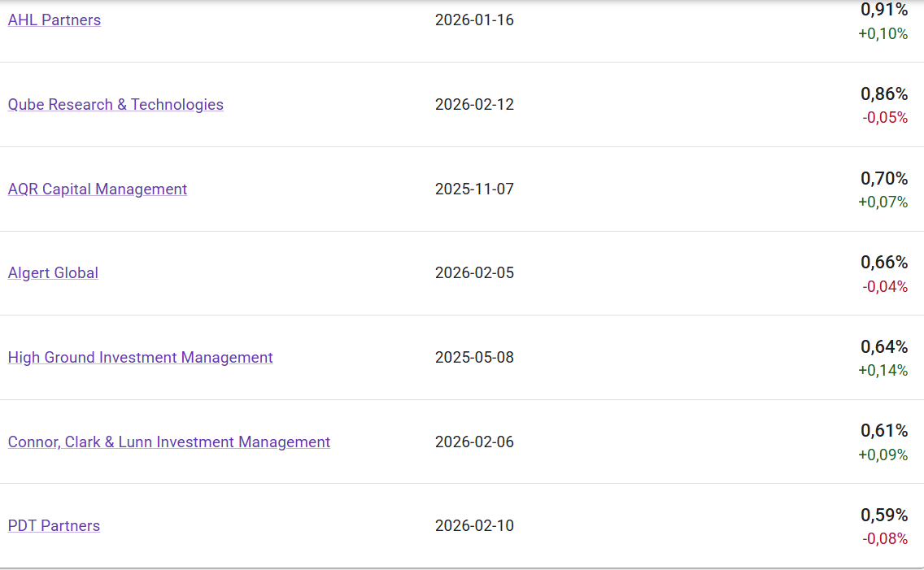Image resolution: width=924 pixels, height=570 pixels.
Task: Click the red -0,08% change
Action: (x=885, y=539)
